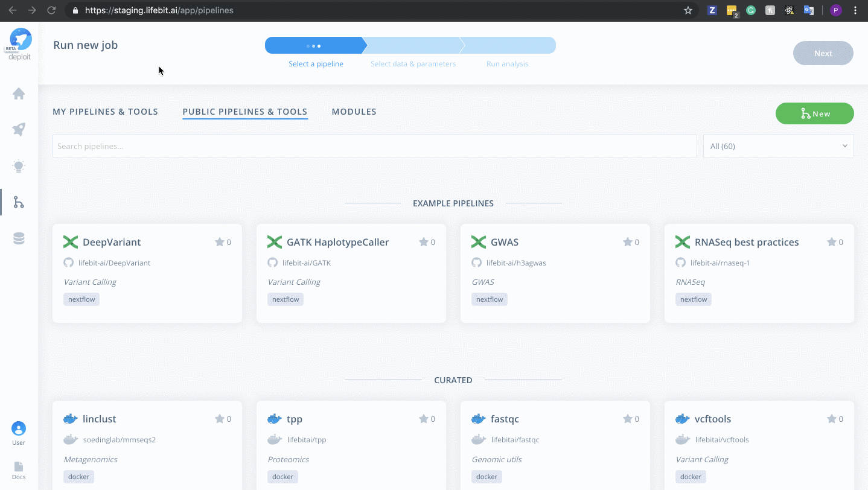This screenshot has width=868, height=490.
Task: Click the browser back arrow
Action: [x=13, y=10]
